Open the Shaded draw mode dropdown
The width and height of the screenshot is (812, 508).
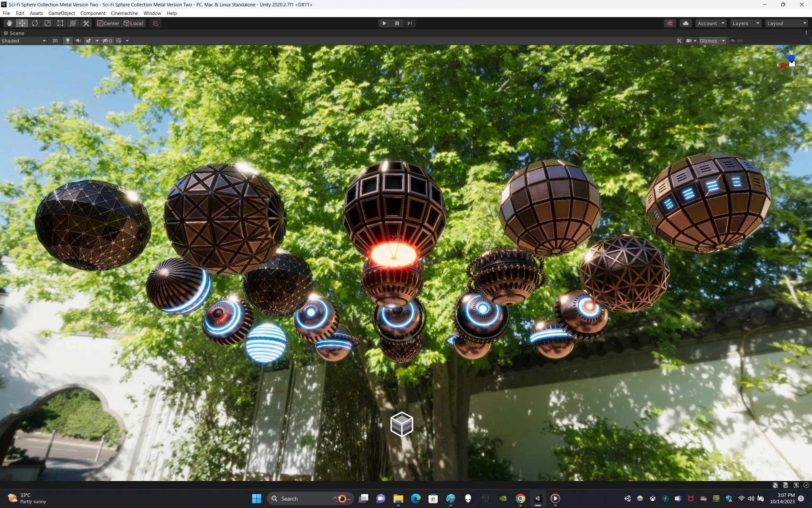[x=23, y=41]
